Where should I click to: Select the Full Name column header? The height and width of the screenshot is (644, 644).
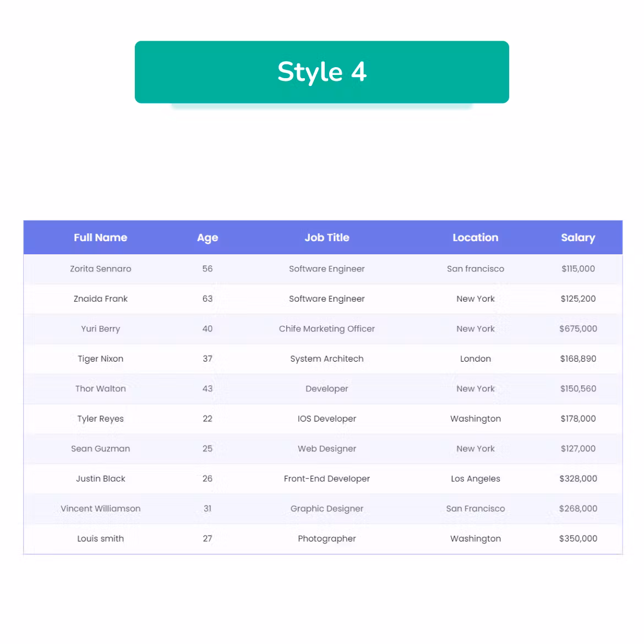point(100,237)
